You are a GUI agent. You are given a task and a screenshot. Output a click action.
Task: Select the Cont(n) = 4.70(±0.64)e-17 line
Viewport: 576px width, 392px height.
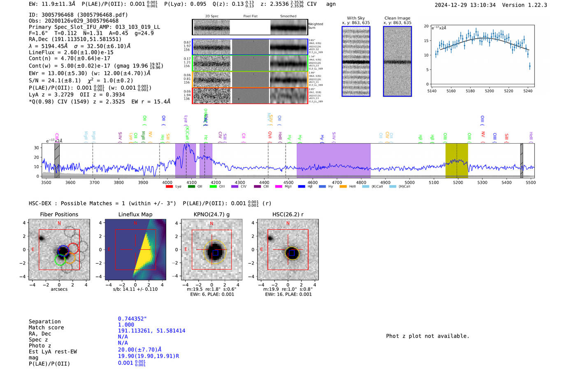click(x=70, y=58)
